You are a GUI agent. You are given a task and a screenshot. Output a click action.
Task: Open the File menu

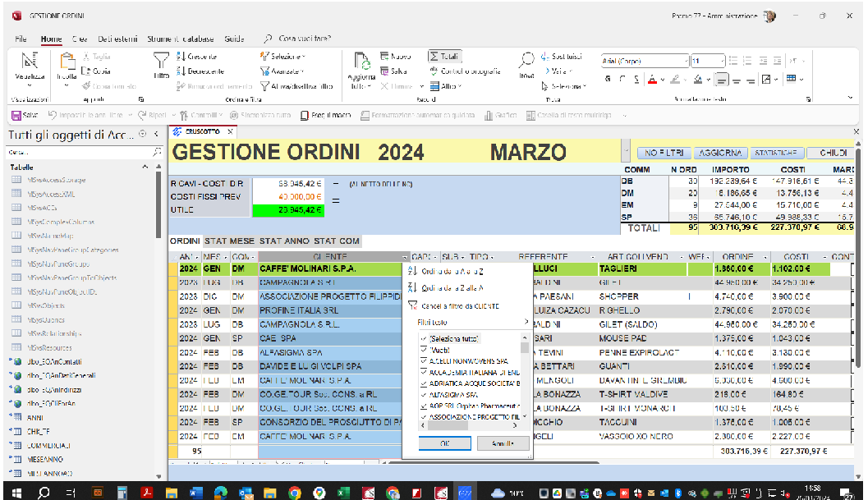pos(21,39)
